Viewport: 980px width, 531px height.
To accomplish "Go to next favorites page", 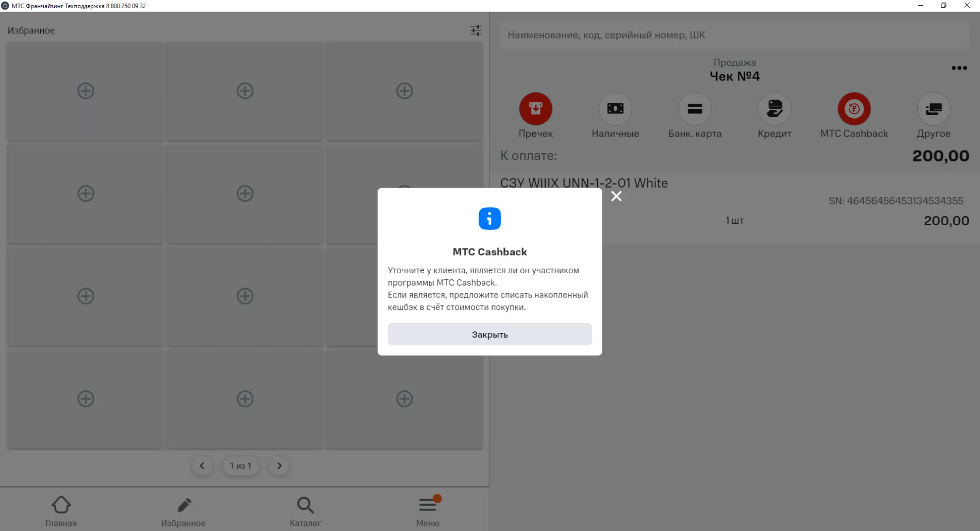I will coord(279,466).
